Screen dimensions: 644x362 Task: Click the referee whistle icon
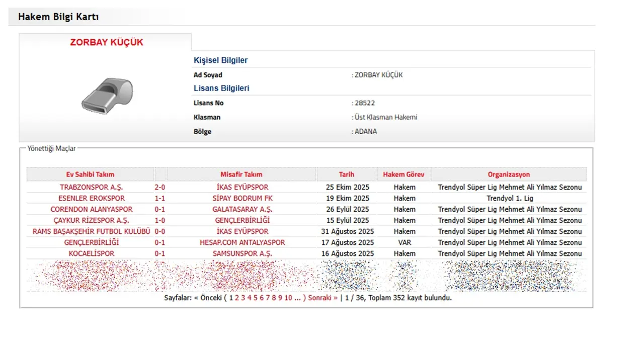107,96
